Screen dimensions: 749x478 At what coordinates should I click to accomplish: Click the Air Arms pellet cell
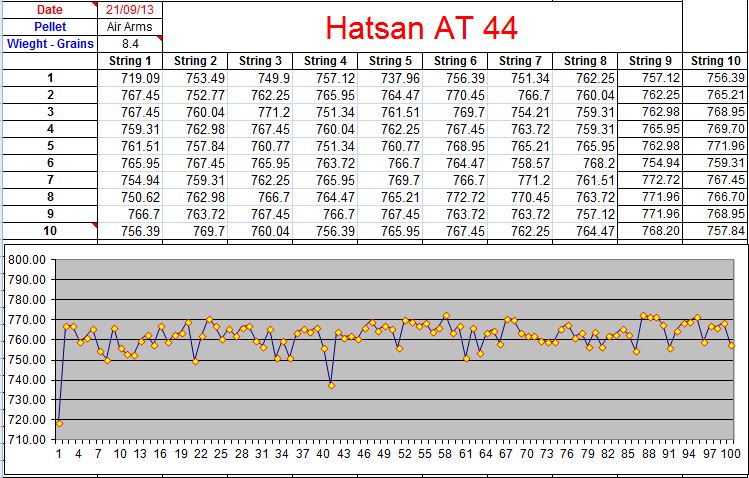click(x=130, y=27)
